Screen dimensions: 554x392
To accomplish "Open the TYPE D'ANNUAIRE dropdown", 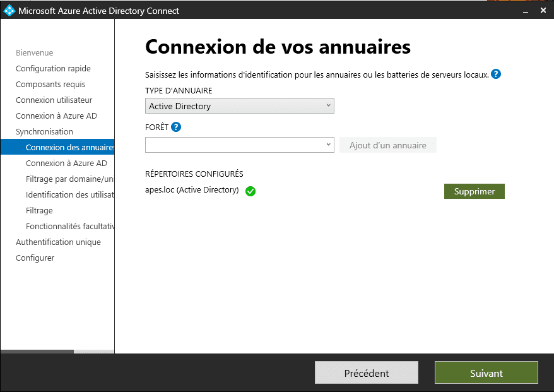I will (240, 106).
